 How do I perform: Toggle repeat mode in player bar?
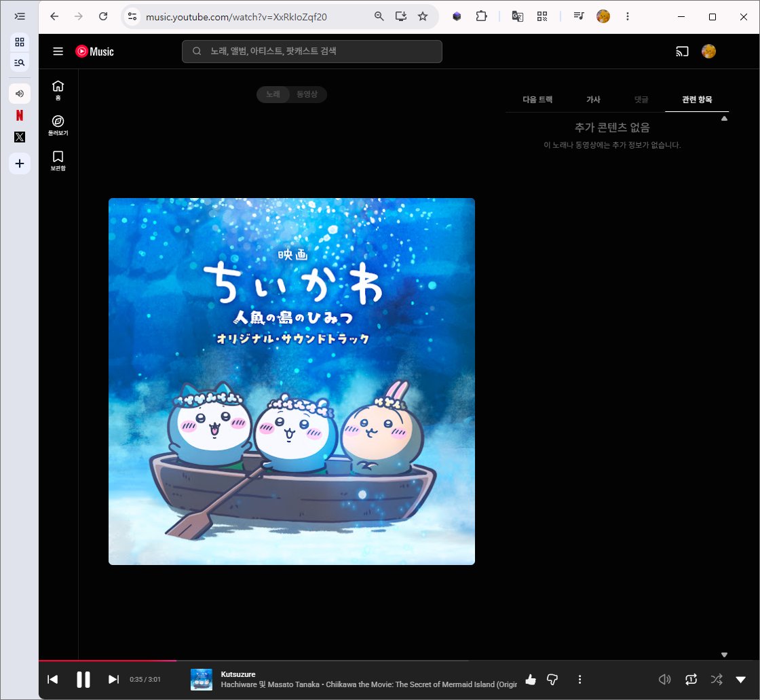pos(691,679)
